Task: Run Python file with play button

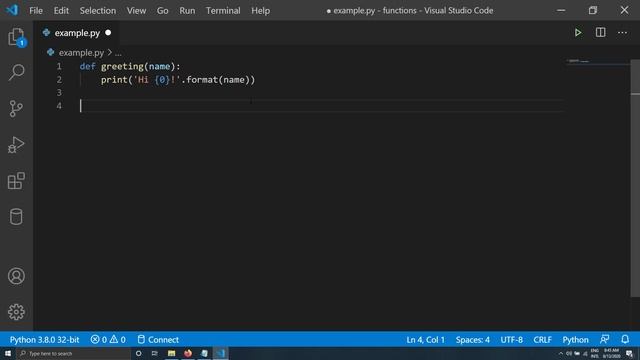Action: pos(578,33)
